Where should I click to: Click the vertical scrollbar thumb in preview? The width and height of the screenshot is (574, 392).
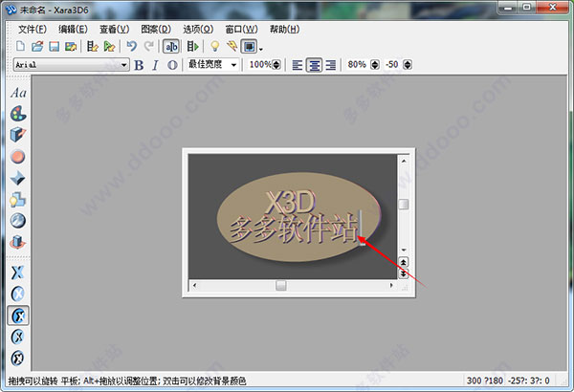pyautogui.click(x=404, y=205)
